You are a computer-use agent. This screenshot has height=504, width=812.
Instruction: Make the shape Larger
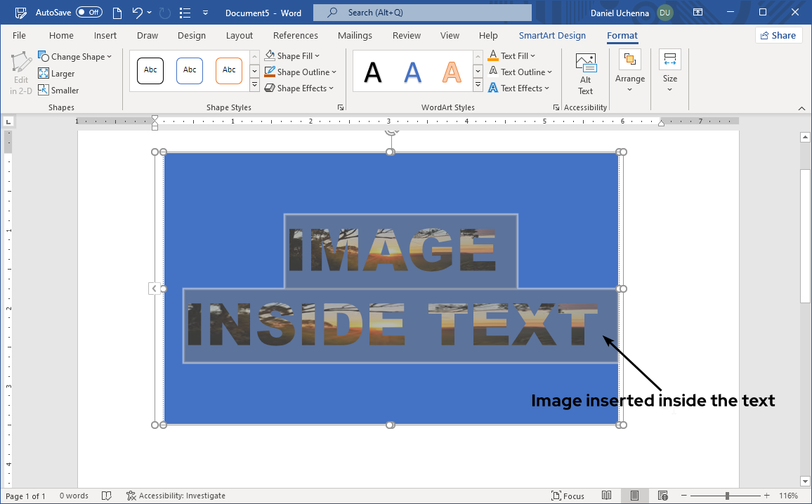(x=56, y=73)
